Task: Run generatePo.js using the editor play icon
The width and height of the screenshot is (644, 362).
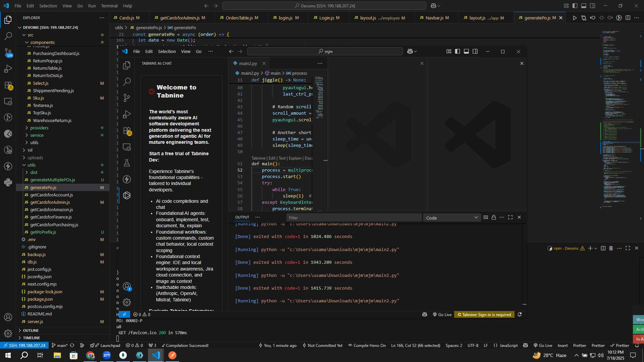Action: [575, 18]
